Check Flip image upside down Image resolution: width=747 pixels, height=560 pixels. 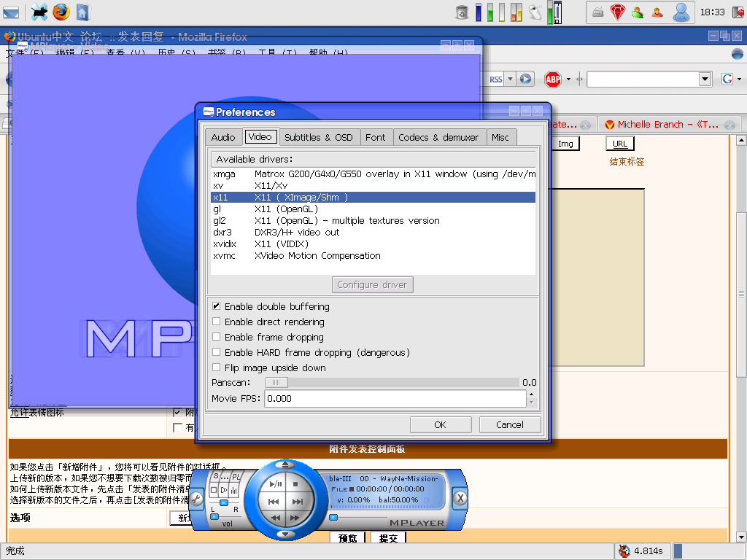[x=216, y=367]
